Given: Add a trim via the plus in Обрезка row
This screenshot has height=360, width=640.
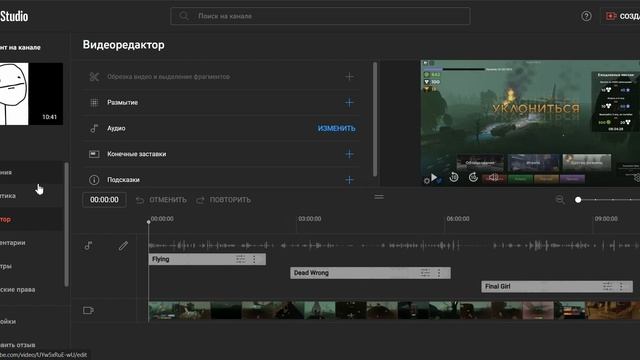Looking at the screenshot, I should [349, 77].
